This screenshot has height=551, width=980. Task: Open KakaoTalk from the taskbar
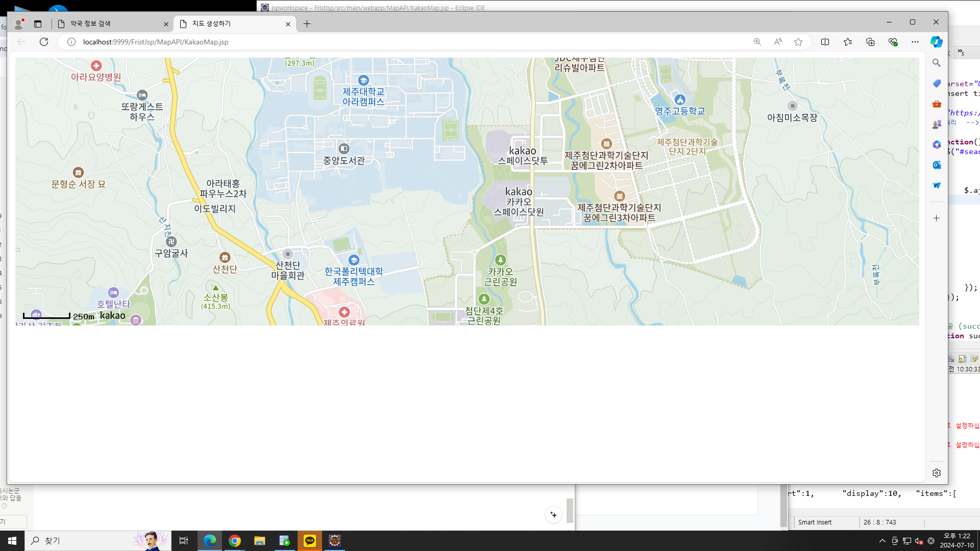310,541
